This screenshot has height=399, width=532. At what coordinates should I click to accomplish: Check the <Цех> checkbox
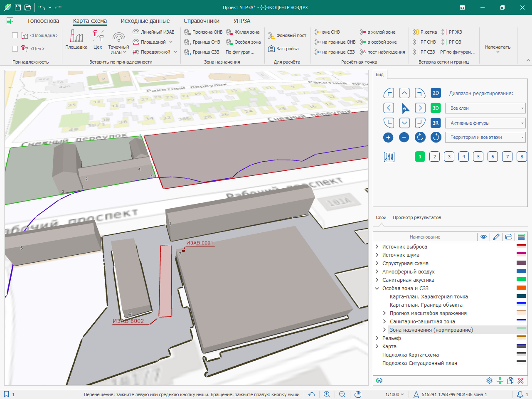pos(15,49)
